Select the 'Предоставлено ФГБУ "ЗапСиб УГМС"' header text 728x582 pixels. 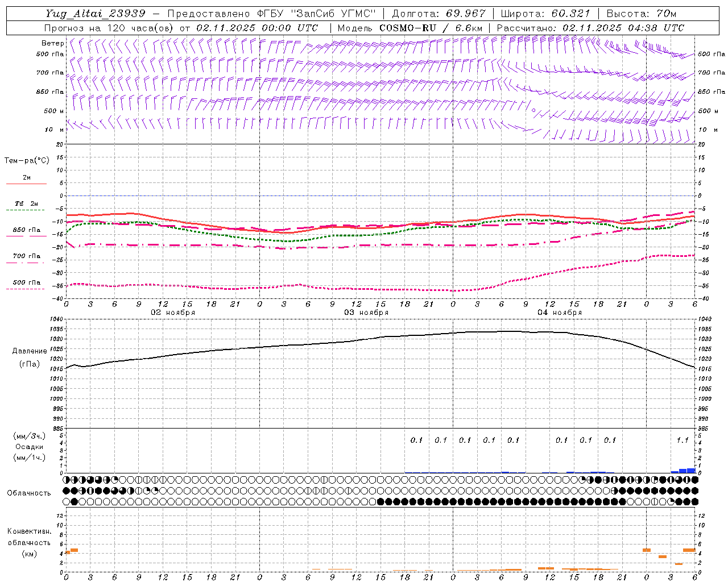tap(272, 14)
